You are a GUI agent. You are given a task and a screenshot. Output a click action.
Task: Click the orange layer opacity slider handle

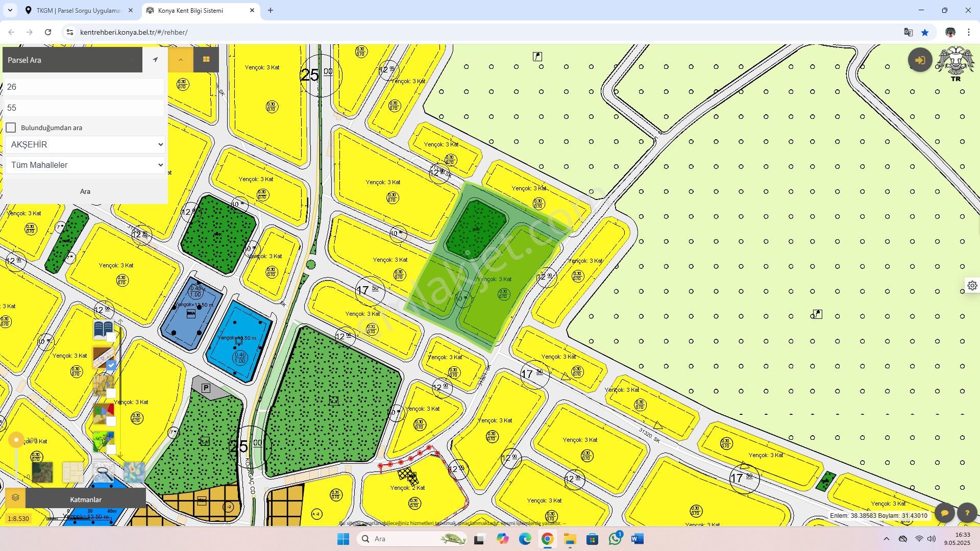16,439
